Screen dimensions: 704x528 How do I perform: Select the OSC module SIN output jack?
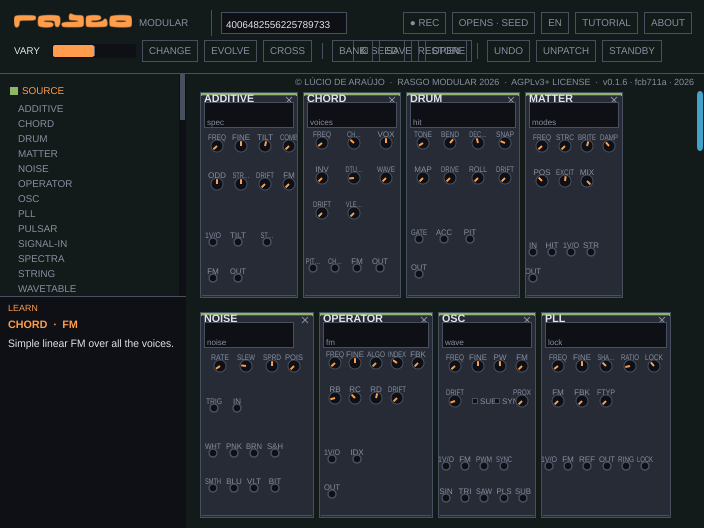coord(446,498)
